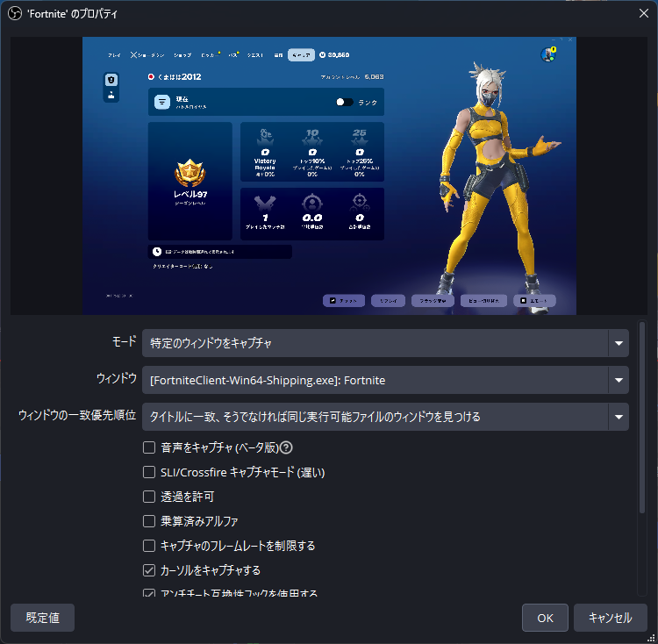The image size is (658, 644).
Task: Close the 'Fortnite' のプロパティ dialog
Action: [644, 13]
